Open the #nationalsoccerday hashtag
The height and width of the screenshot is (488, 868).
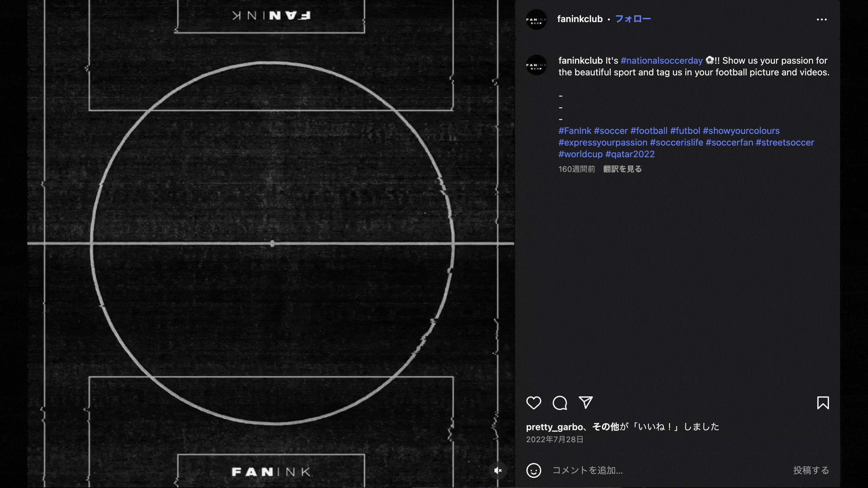[x=661, y=61]
